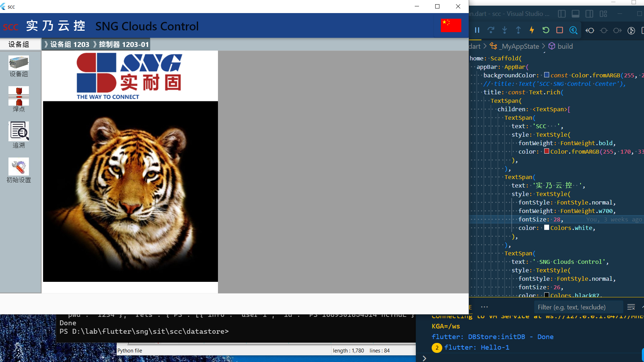Click the red Color.fromARGB color swatch

[x=547, y=151]
